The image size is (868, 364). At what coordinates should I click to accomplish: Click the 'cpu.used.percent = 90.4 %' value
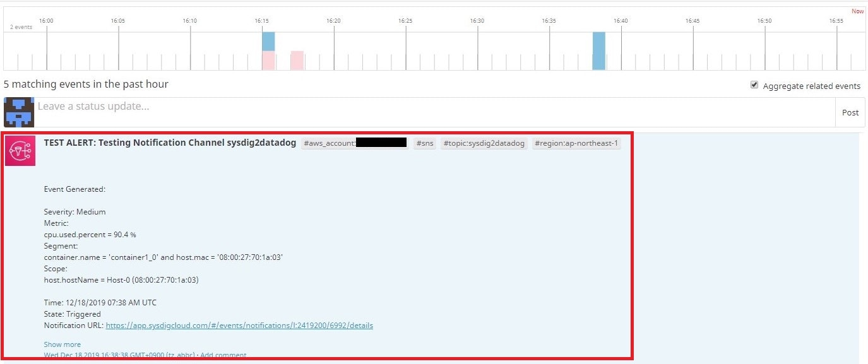pos(90,235)
